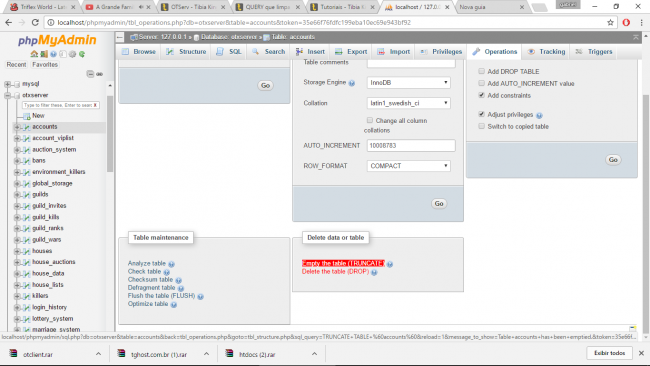Open otclient.rar download options arrow
This screenshot has width=650, height=366.
coord(98,354)
